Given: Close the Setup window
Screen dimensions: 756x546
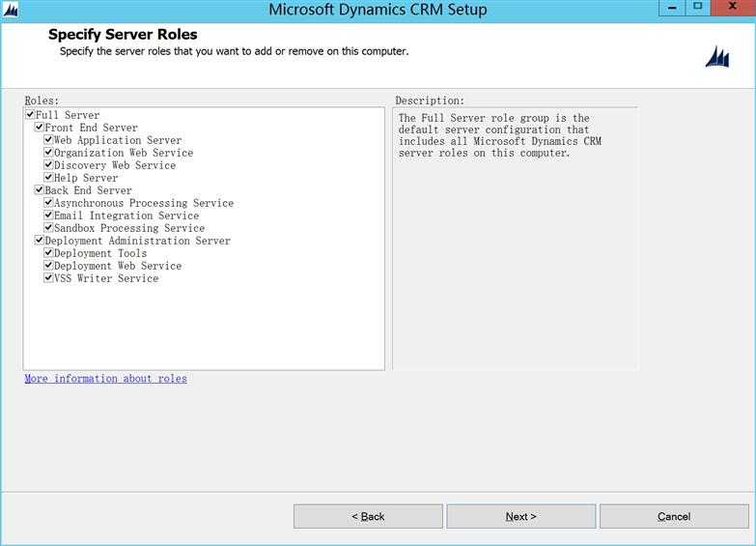Looking at the screenshot, I should [733, 7].
